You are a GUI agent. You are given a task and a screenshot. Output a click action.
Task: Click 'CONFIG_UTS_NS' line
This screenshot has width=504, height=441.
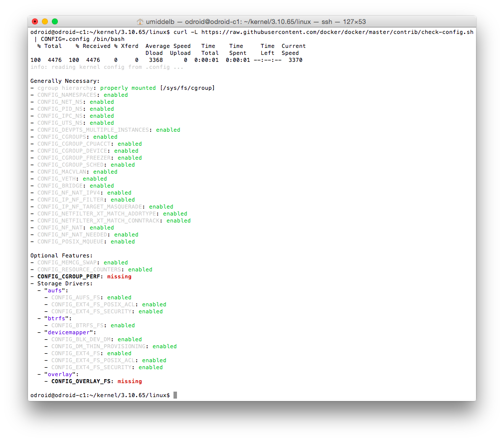(72, 123)
